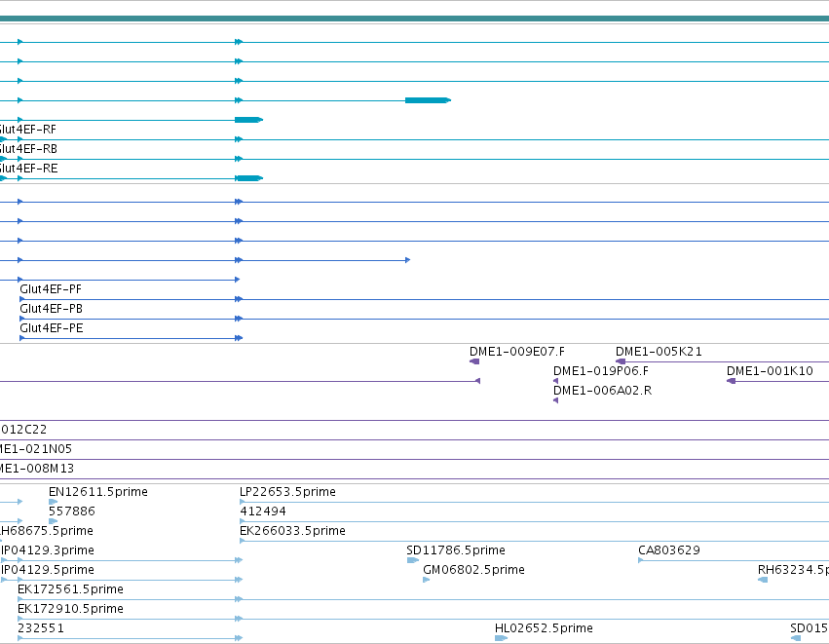The height and width of the screenshot is (644, 829).
Task: Select the GM06802.5prime EST label
Action: 473,570
